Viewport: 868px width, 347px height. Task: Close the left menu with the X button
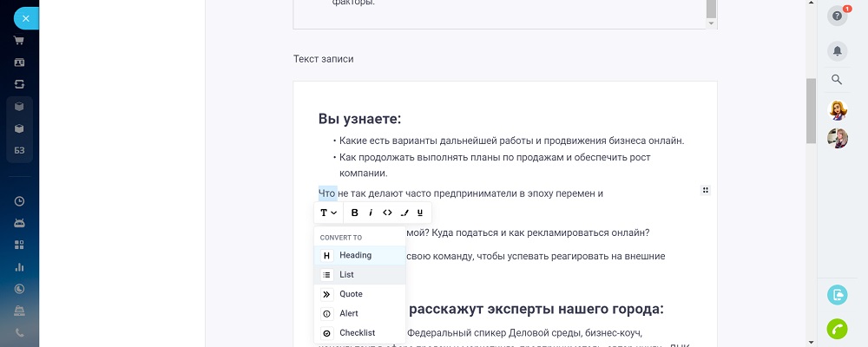point(26,17)
